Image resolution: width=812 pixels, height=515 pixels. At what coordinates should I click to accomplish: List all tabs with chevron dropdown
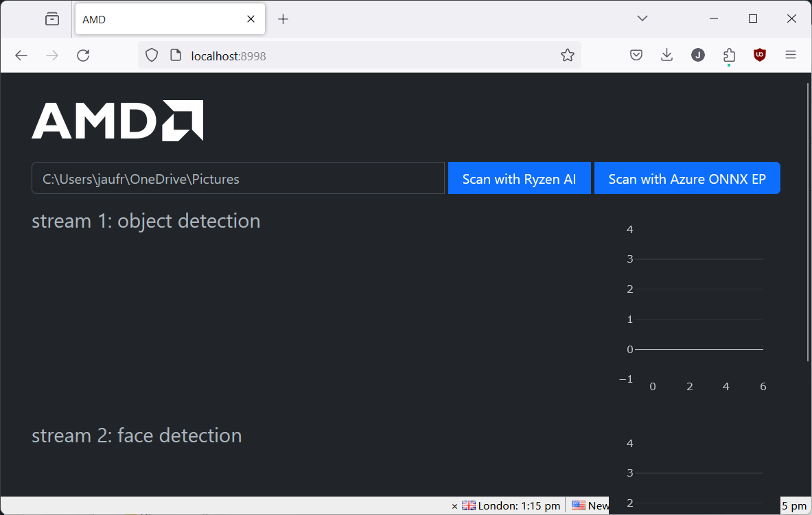[x=642, y=19]
